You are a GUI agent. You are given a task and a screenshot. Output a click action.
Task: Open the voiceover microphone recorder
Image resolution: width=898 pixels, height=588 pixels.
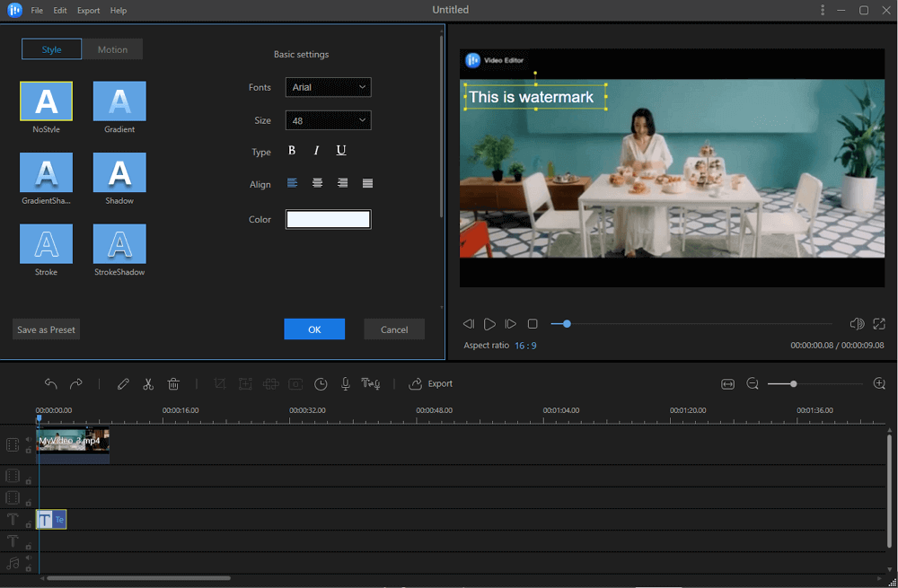click(x=345, y=383)
